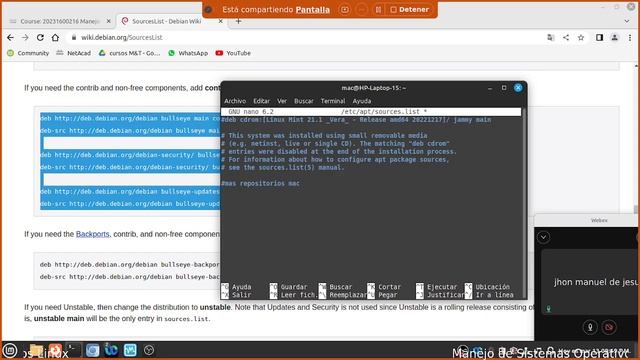Open the NetAcad bookmark
640x360 pixels.
(x=74, y=53)
